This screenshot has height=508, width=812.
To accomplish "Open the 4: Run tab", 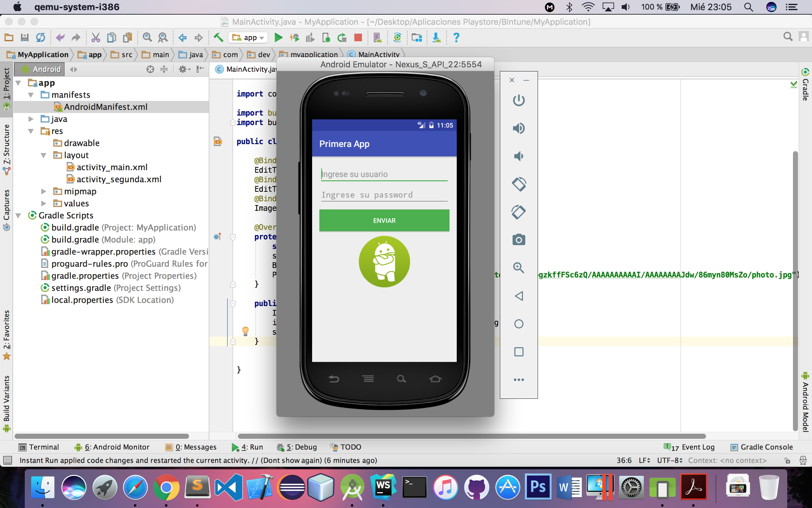I will tap(247, 447).
